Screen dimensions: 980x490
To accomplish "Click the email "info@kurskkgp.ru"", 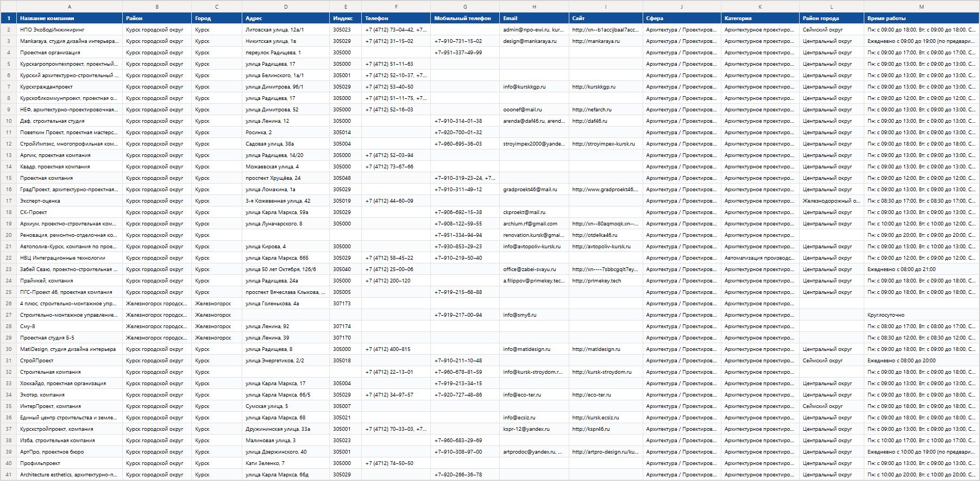I will pos(534,87).
